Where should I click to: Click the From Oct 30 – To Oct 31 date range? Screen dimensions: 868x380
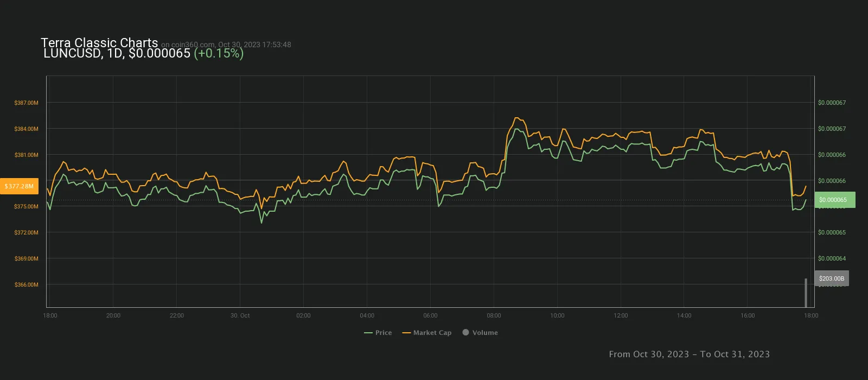pyautogui.click(x=689, y=354)
